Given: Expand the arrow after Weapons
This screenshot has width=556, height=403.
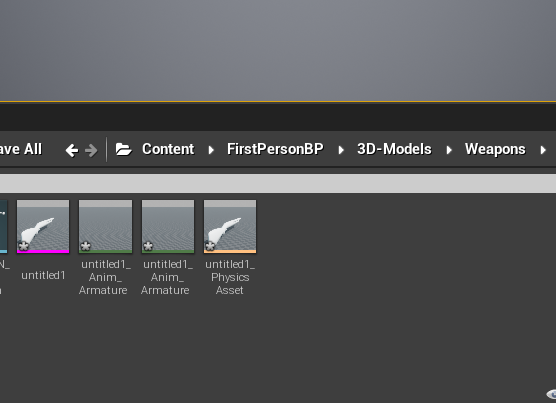Looking at the screenshot, I should [x=543, y=150].
